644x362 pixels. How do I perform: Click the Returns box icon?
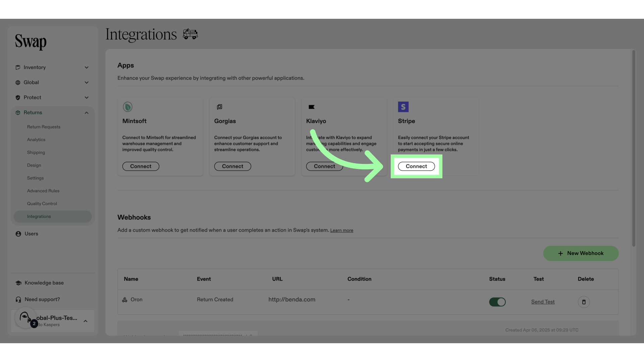point(18,113)
